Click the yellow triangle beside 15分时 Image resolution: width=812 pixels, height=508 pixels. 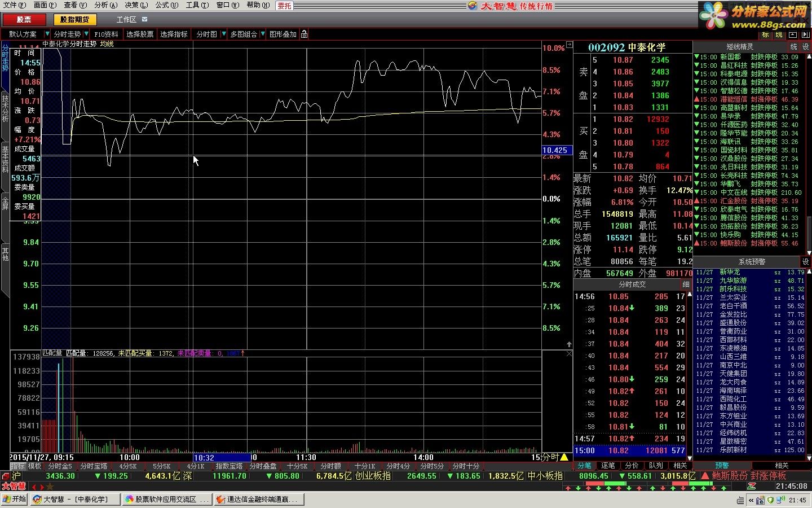click(564, 457)
